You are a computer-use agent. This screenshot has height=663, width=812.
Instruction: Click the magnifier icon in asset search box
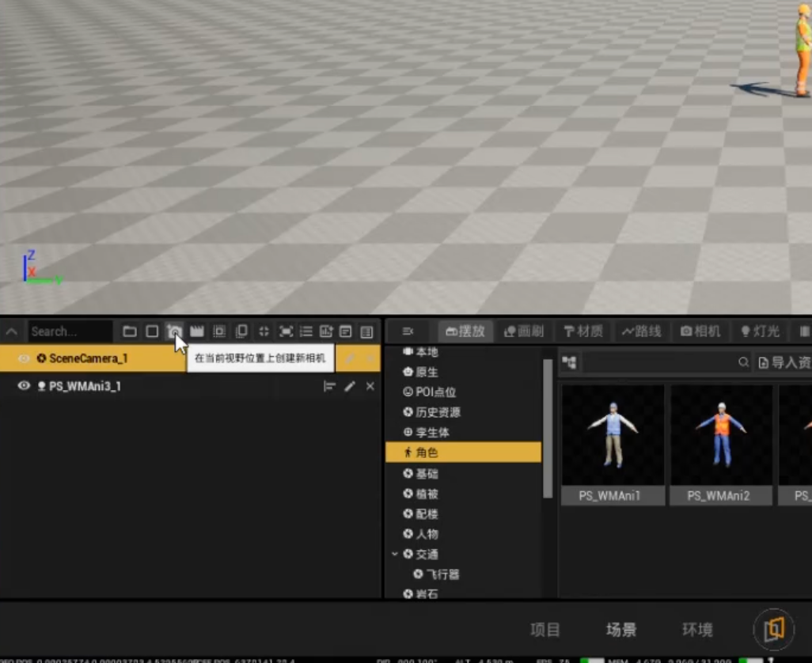744,362
